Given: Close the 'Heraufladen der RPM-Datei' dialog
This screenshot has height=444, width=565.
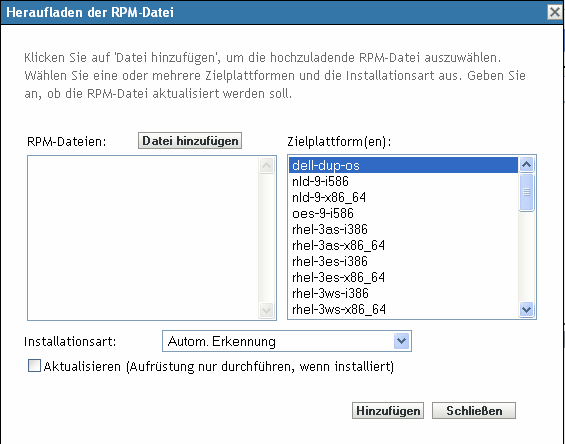Looking at the screenshot, I should (x=555, y=12).
